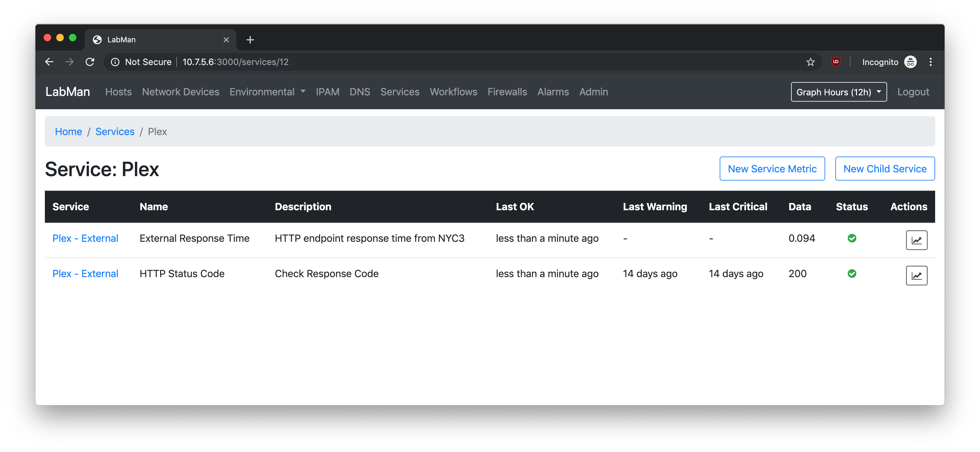The image size is (980, 452).
Task: Open Services breadcrumb link
Action: click(x=114, y=132)
